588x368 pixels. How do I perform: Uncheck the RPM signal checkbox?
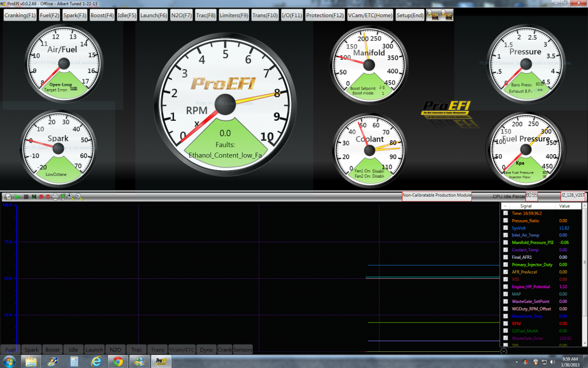(x=505, y=323)
